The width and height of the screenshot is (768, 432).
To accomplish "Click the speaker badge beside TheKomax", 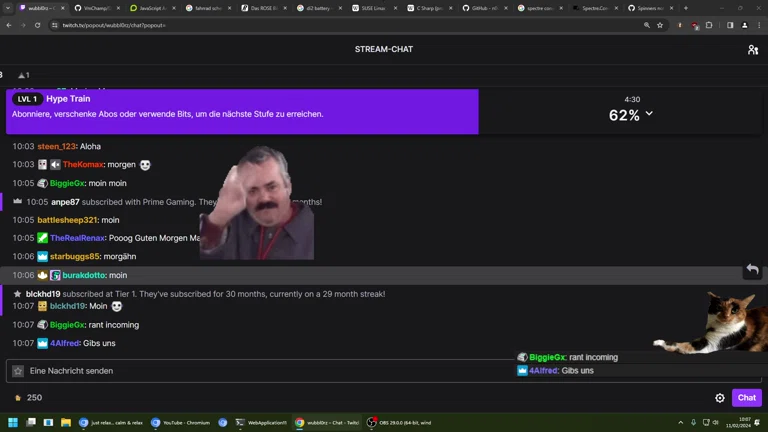I will pos(55,165).
